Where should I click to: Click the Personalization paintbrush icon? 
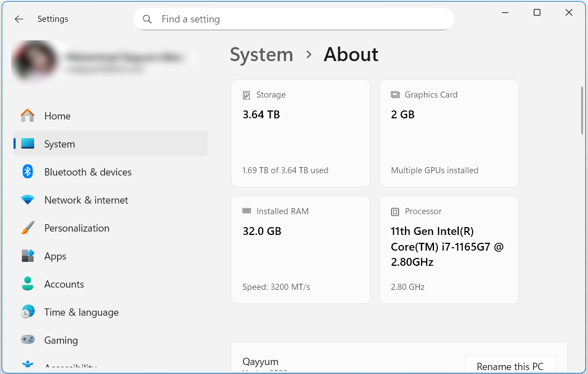click(28, 228)
